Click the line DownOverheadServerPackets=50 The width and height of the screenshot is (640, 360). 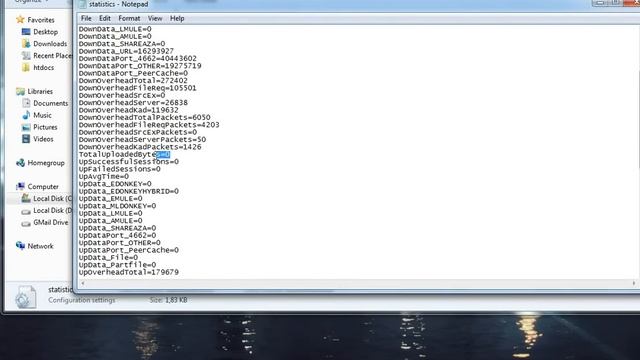142,140
